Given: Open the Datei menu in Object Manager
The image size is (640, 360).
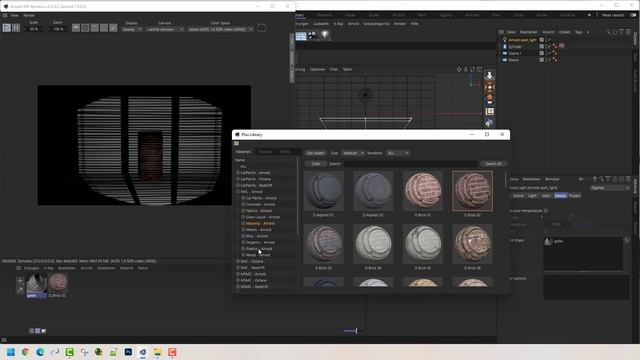Looking at the screenshot, I should pos(511,32).
